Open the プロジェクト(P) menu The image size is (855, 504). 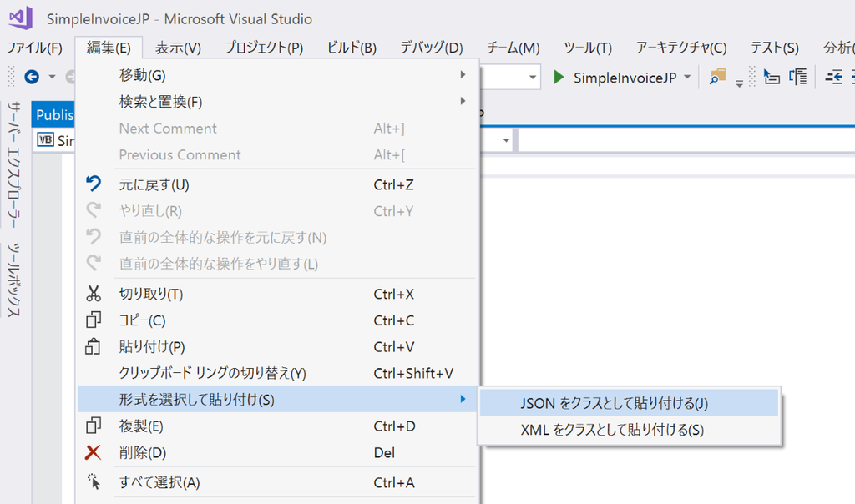264,48
